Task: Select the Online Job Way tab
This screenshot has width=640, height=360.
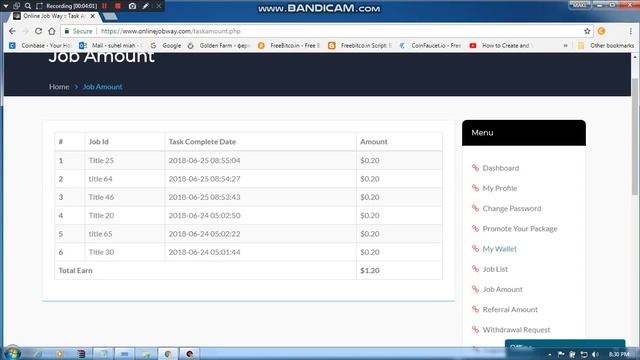Action: coord(53,16)
